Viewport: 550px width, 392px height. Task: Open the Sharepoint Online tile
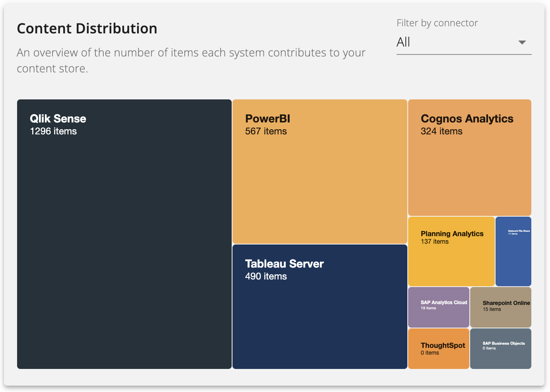(501, 307)
